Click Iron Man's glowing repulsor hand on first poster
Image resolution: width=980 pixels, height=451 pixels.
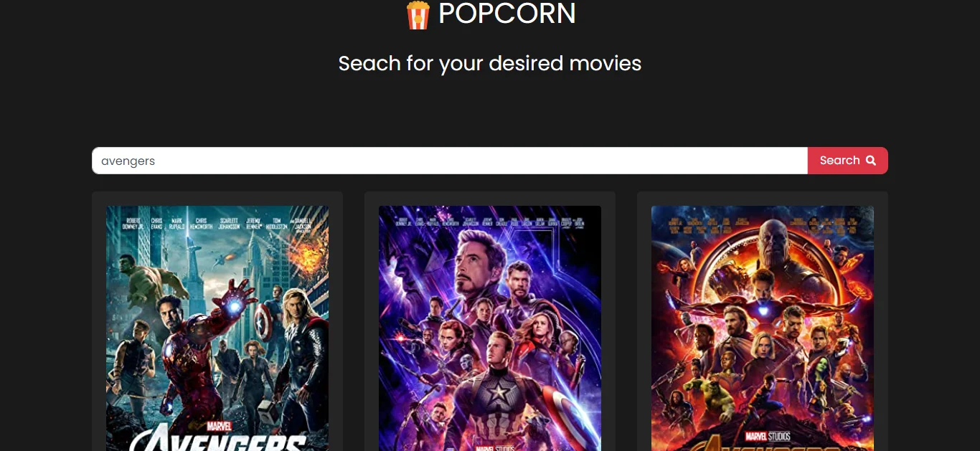(x=235, y=305)
